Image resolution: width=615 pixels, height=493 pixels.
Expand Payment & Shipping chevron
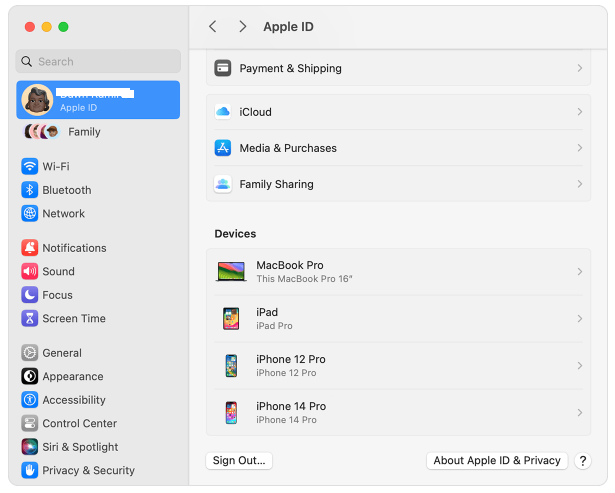(580, 68)
